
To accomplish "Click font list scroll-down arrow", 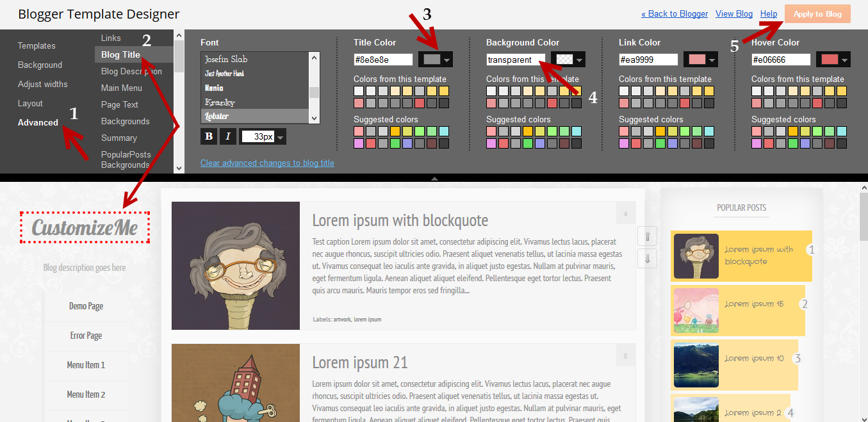I will [314, 118].
